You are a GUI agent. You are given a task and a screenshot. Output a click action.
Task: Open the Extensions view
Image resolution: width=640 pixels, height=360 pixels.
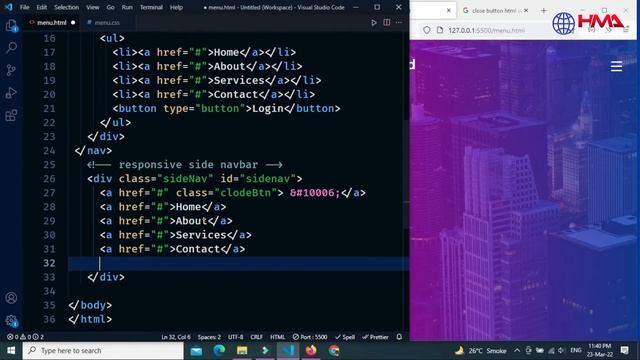(11, 115)
